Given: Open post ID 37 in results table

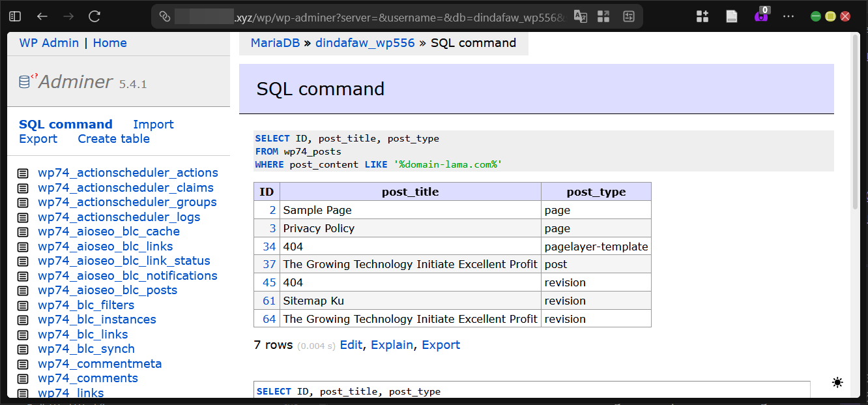Looking at the screenshot, I should coord(269,264).
